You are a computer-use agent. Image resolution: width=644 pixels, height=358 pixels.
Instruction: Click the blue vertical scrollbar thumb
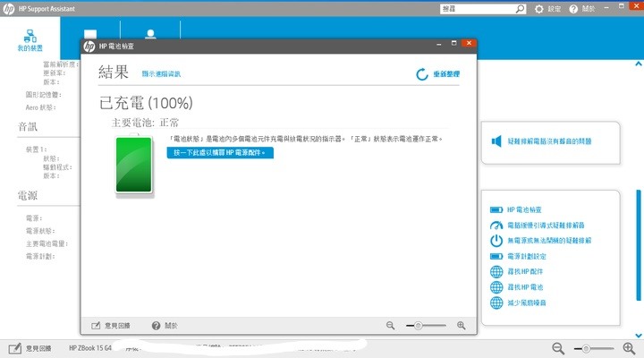click(639, 245)
